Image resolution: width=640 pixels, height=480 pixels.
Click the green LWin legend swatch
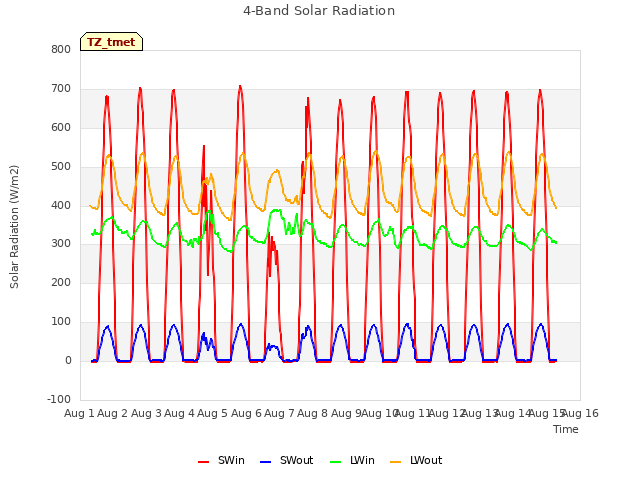(335, 462)
